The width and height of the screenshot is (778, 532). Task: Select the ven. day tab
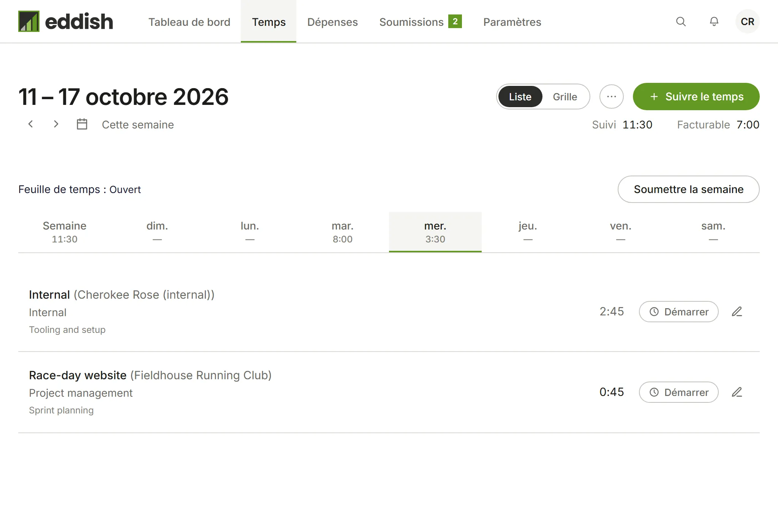(x=621, y=232)
